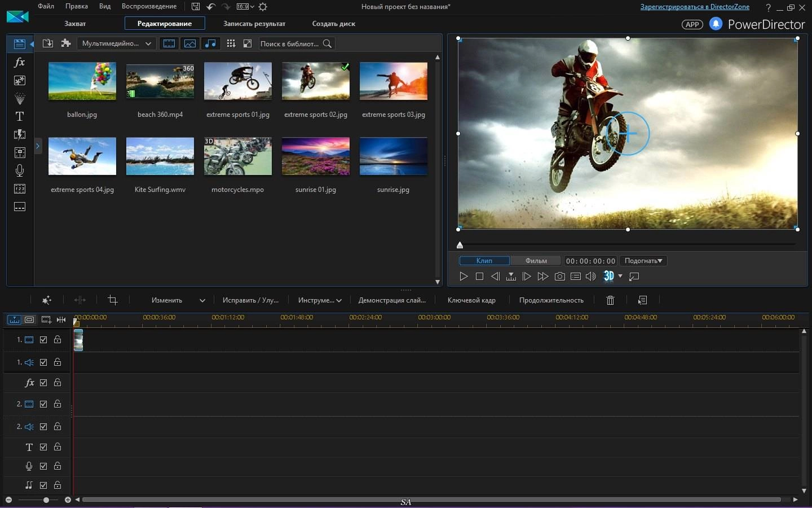Open the Title room (T) sidebar icon
Viewport: 812px width, 508px height.
tap(20, 116)
